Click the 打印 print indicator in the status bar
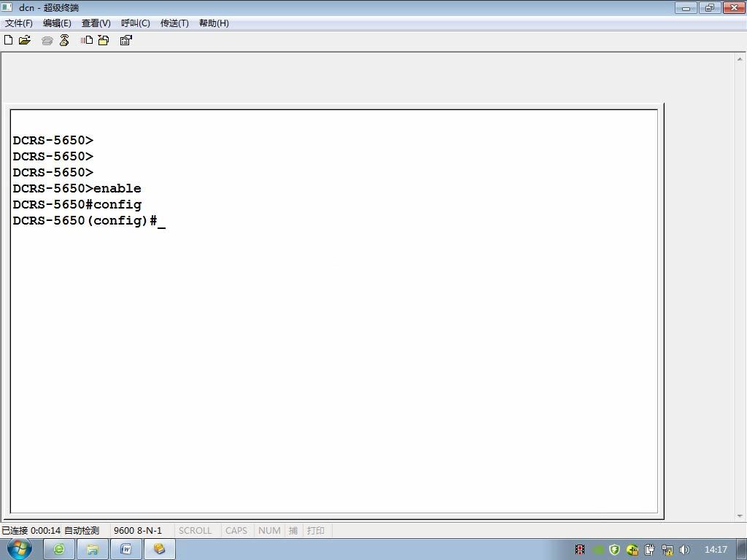Screen dimensions: 747x560 pyautogui.click(x=315, y=531)
